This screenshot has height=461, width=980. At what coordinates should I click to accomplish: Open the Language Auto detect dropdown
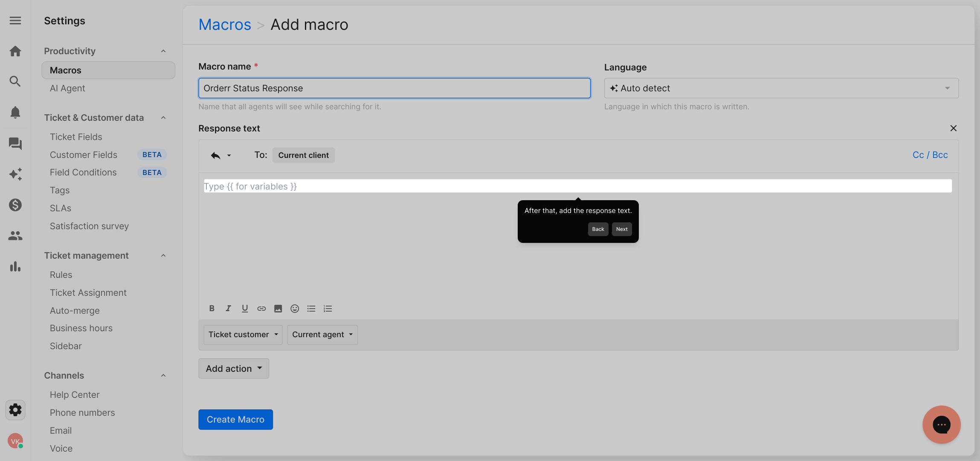781,88
